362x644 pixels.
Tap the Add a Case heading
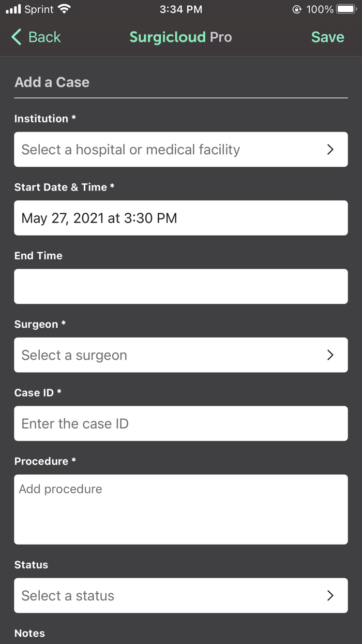click(52, 82)
